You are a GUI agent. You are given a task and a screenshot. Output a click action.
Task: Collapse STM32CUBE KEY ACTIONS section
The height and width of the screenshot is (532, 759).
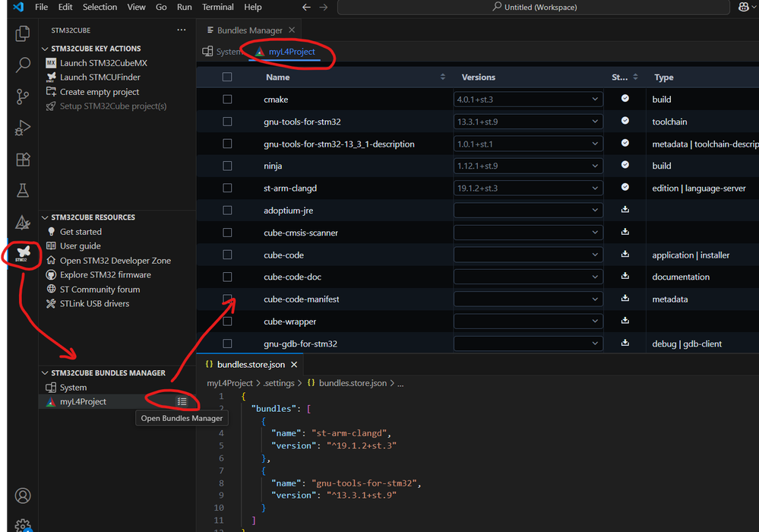[45, 49]
